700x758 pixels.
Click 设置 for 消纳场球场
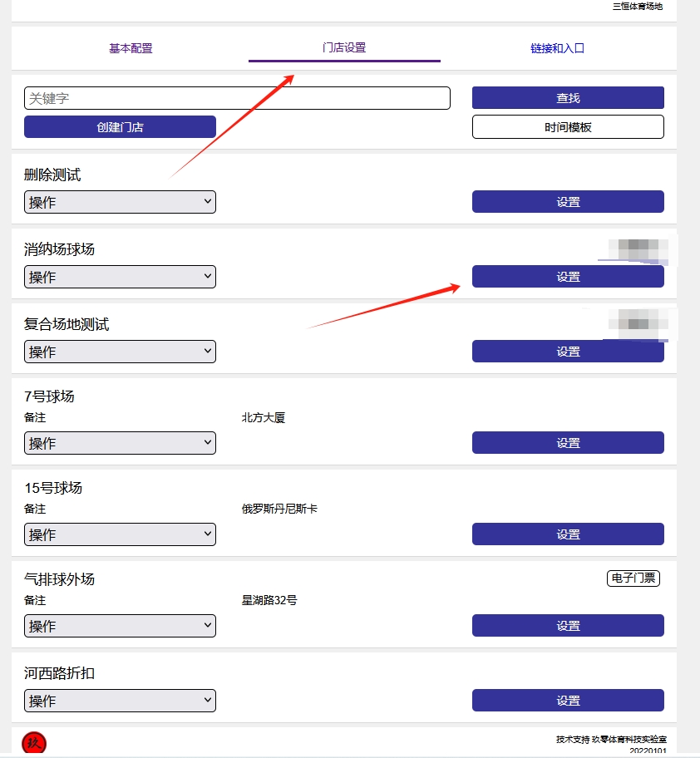568,277
